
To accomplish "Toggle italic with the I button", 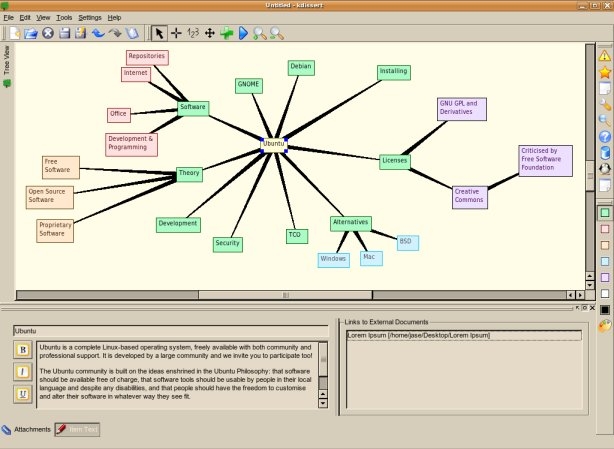I will point(23,372).
